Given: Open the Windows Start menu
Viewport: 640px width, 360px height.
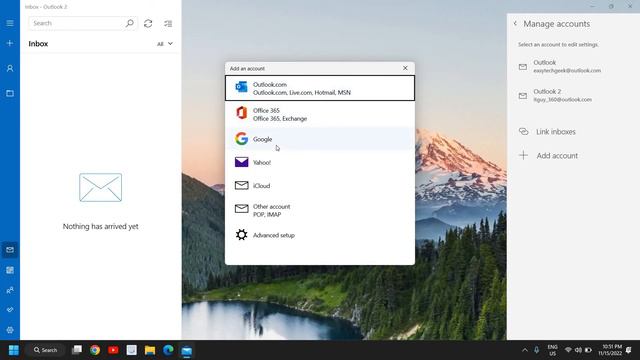Looking at the screenshot, I should (x=13, y=350).
